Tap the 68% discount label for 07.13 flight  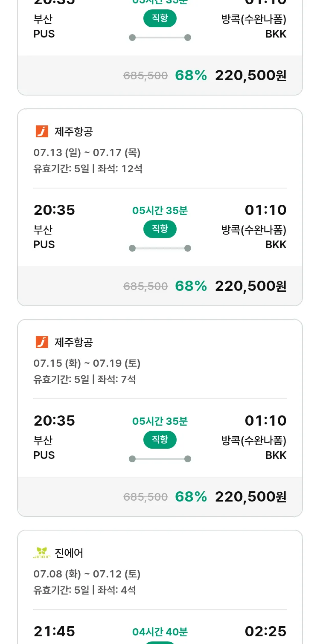pos(191,286)
